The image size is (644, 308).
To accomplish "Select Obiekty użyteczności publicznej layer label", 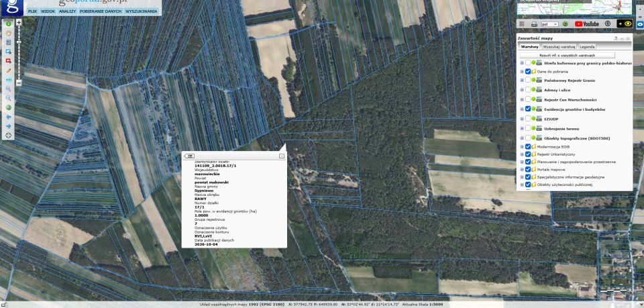I will (x=565, y=185).
